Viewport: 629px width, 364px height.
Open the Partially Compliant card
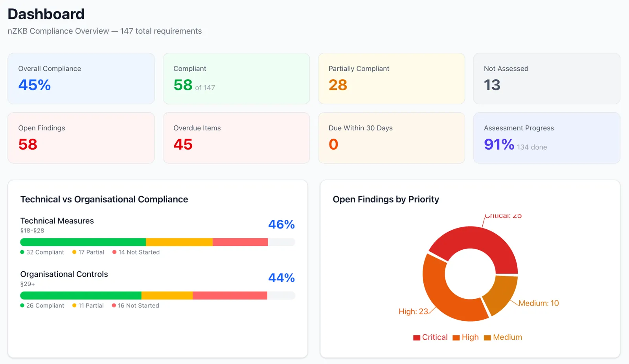pos(392,79)
